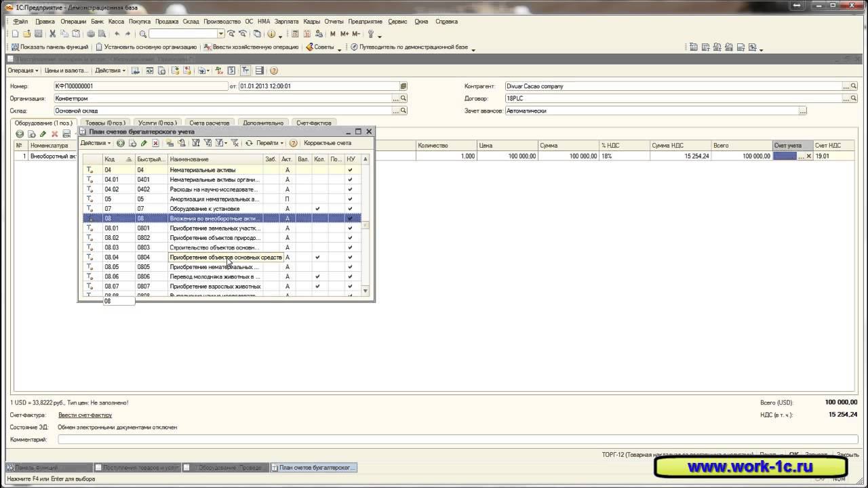The height and width of the screenshot is (488, 868).
Task: Click the Комментарий input field
Action: click(458, 439)
